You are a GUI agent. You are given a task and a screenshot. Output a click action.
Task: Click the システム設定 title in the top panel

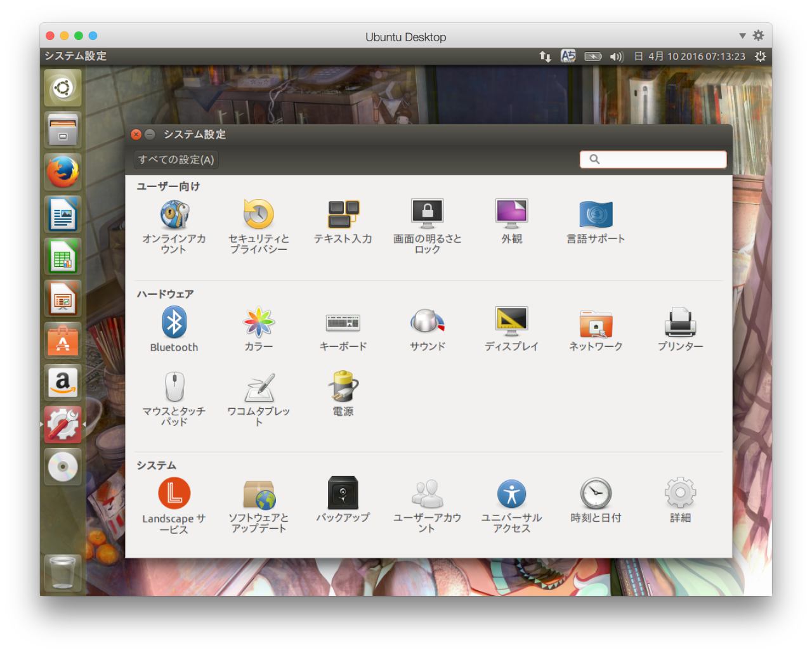(x=75, y=56)
